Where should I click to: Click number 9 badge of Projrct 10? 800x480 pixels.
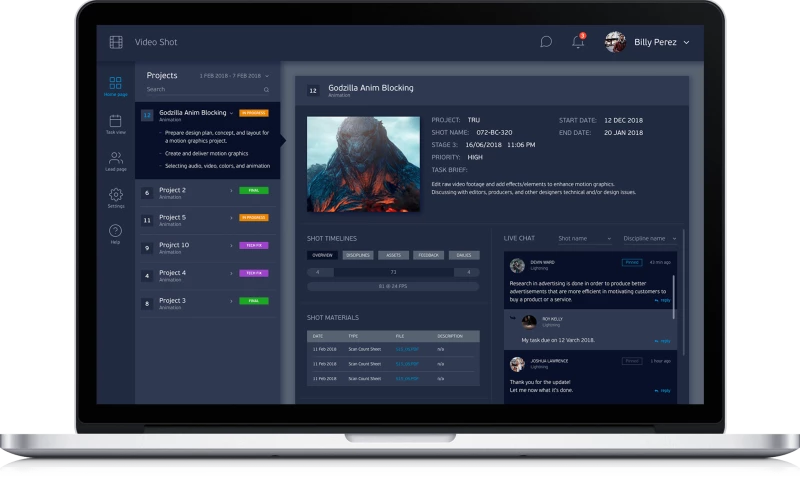[x=147, y=248]
